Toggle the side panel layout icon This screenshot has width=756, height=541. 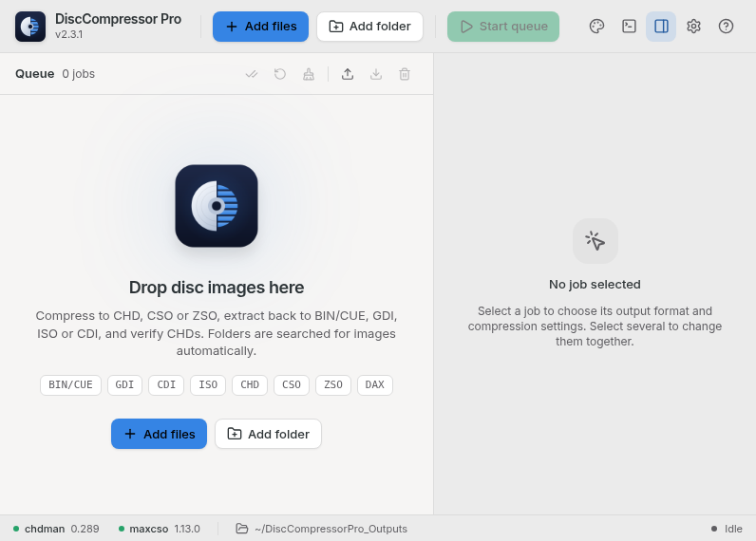click(661, 27)
